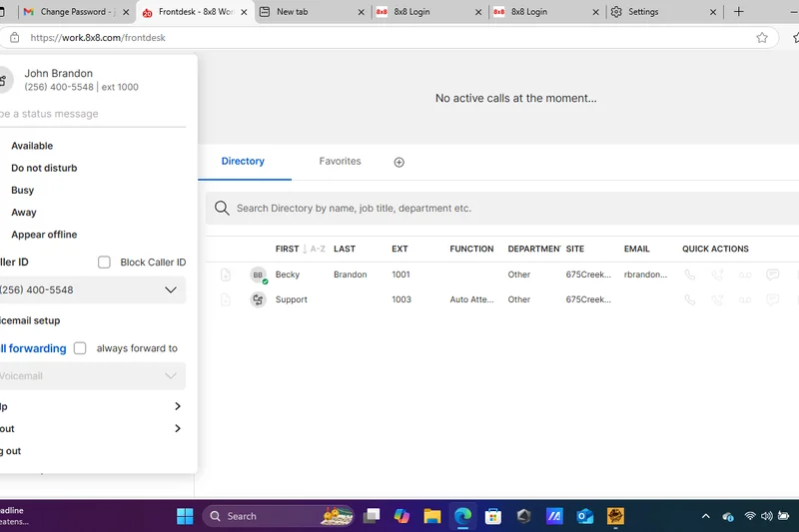Open chat with Support contact
This screenshot has width=799, height=532.
(772, 299)
